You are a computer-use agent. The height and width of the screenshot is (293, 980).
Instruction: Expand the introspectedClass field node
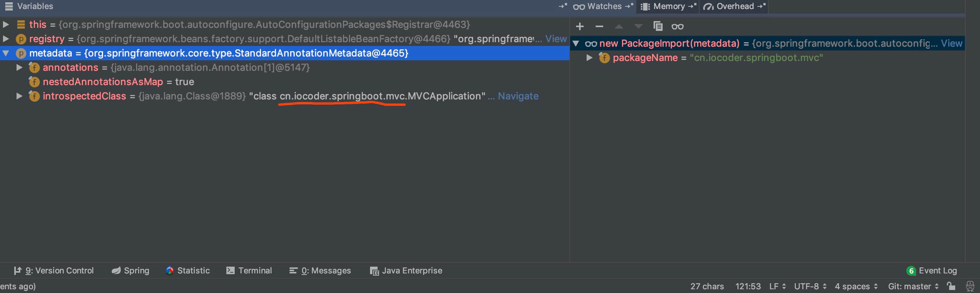pos(19,96)
